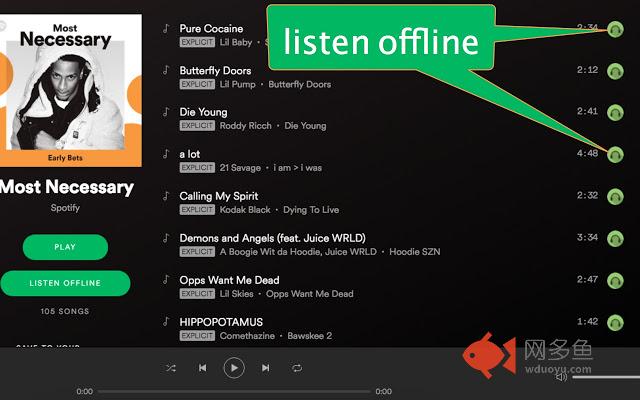
Task: Skip to the next track
Action: point(265,368)
